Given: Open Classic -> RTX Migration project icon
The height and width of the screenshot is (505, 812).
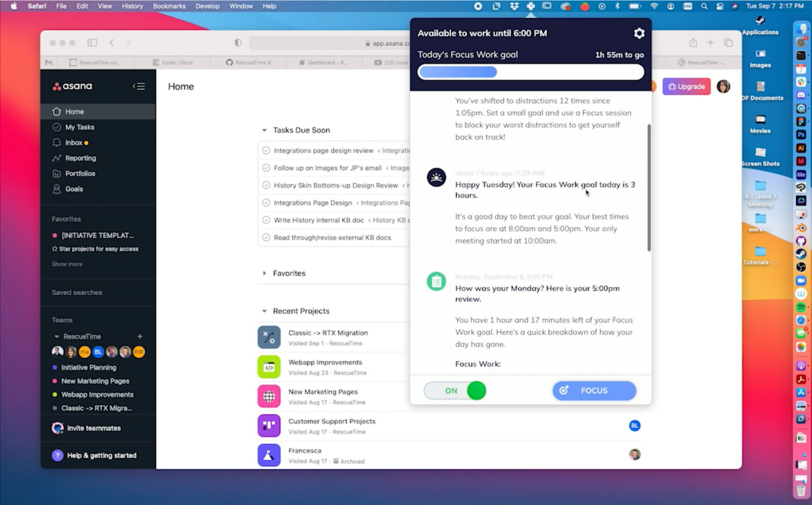Looking at the screenshot, I should point(269,337).
